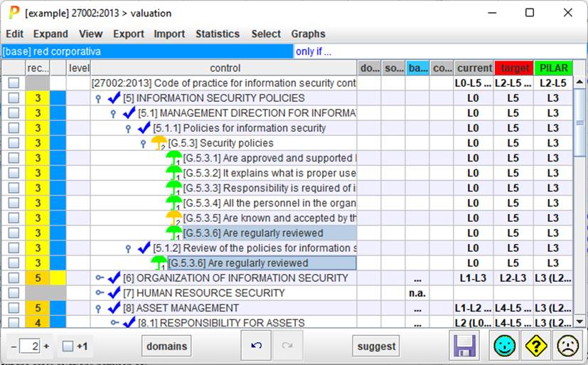Viewport: 588px width, 365px height.
Task: Click the current column header
Action: 474,68
